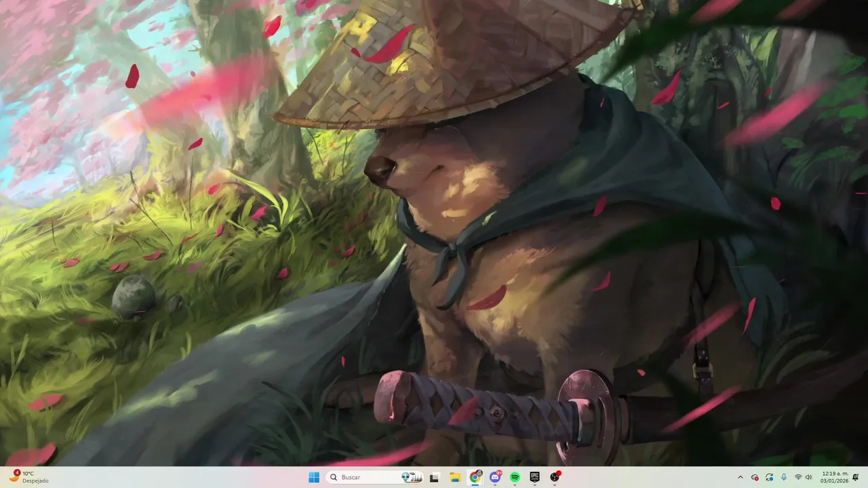Click the alien search highlight image in Buscar

(412, 477)
